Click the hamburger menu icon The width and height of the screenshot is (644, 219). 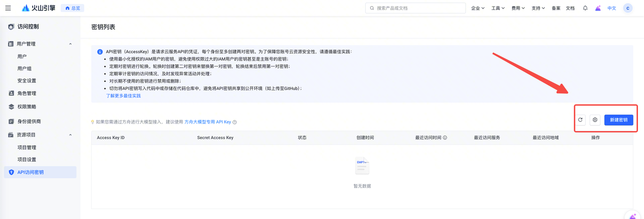tap(8, 8)
